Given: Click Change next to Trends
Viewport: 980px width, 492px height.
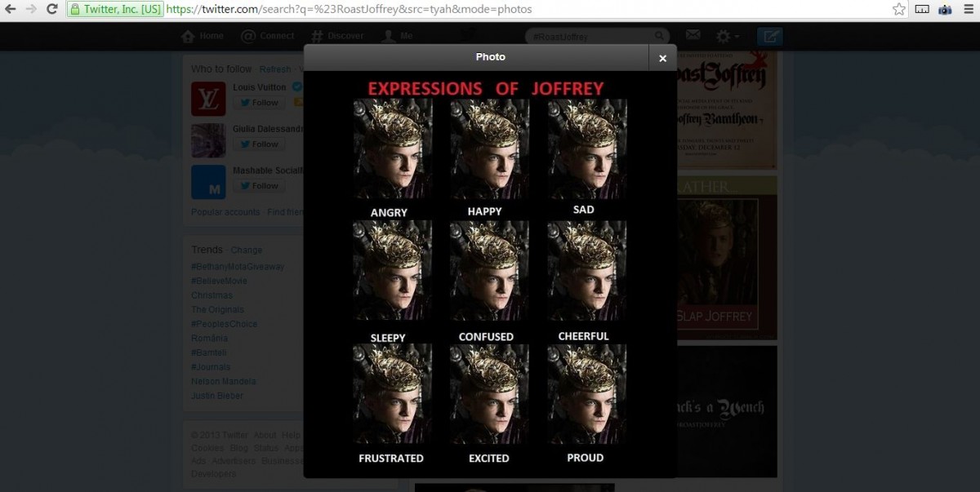Looking at the screenshot, I should [x=247, y=250].
